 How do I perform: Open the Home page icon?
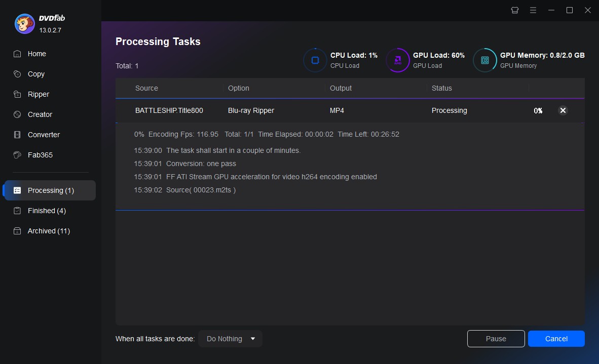(x=17, y=54)
